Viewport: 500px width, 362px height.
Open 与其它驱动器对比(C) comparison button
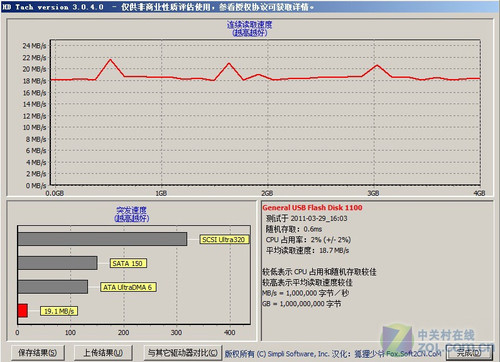click(x=183, y=353)
